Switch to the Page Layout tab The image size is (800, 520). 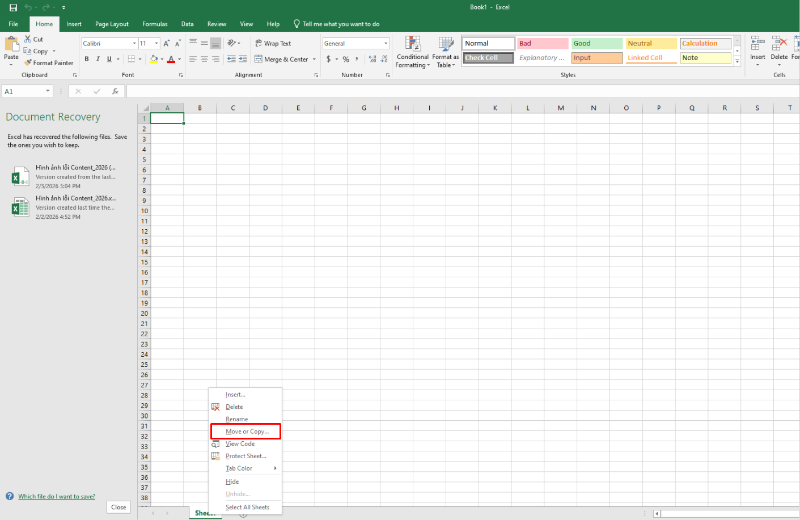tap(112, 24)
